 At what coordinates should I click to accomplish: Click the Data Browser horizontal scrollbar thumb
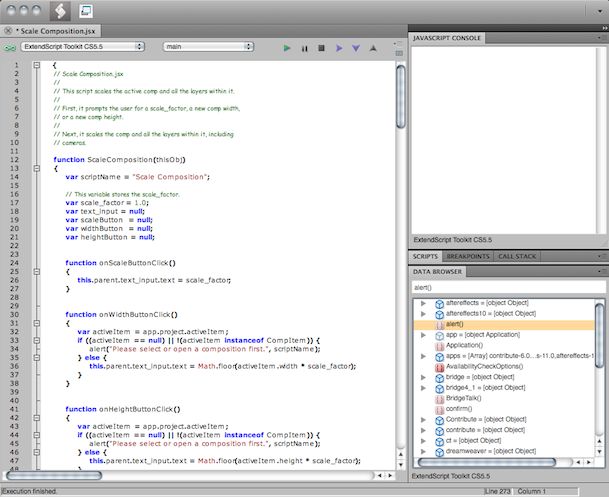487,462
